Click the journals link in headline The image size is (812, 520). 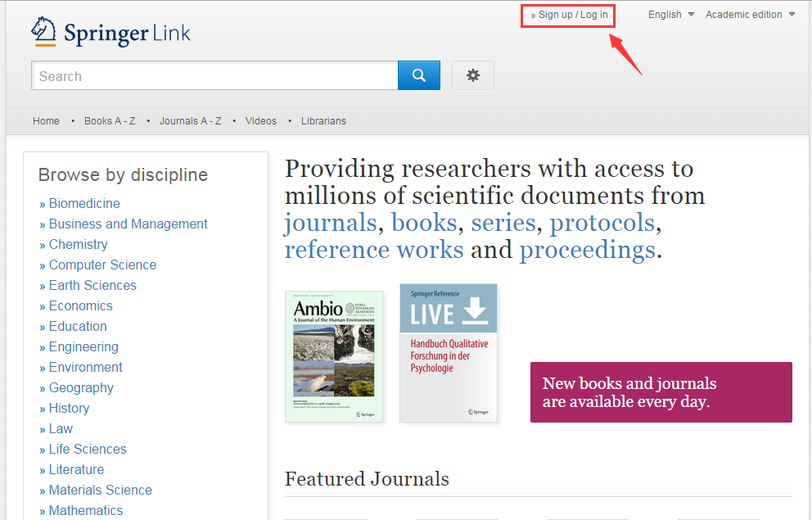[331, 224]
